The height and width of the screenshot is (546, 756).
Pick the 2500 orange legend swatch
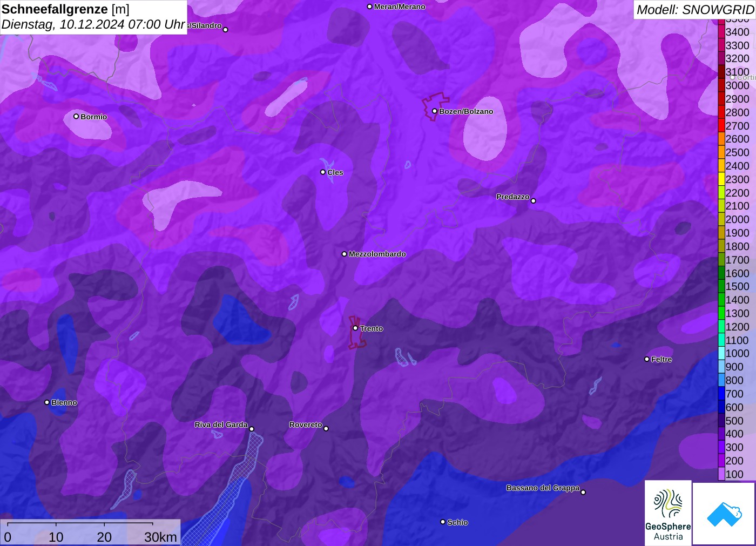[721, 152]
